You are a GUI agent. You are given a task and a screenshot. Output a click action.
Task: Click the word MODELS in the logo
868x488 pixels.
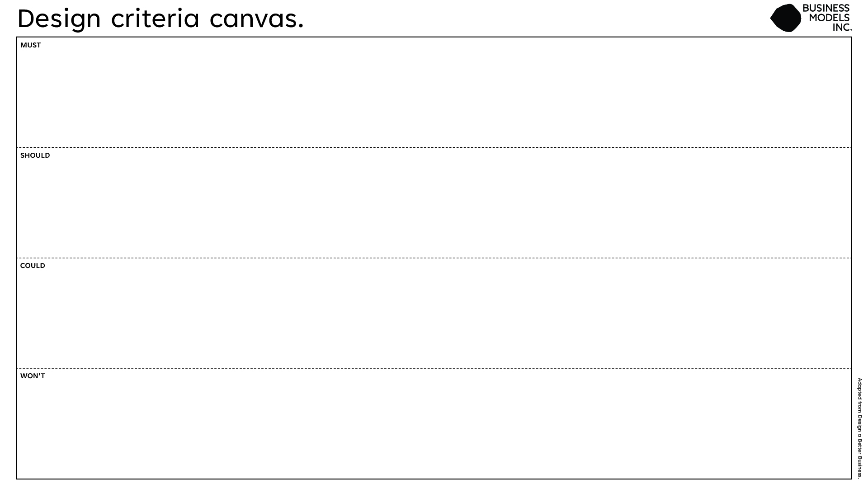(829, 18)
